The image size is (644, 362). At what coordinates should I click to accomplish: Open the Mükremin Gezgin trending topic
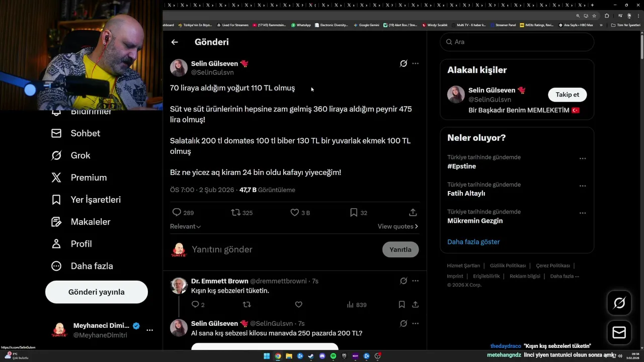pos(475,221)
